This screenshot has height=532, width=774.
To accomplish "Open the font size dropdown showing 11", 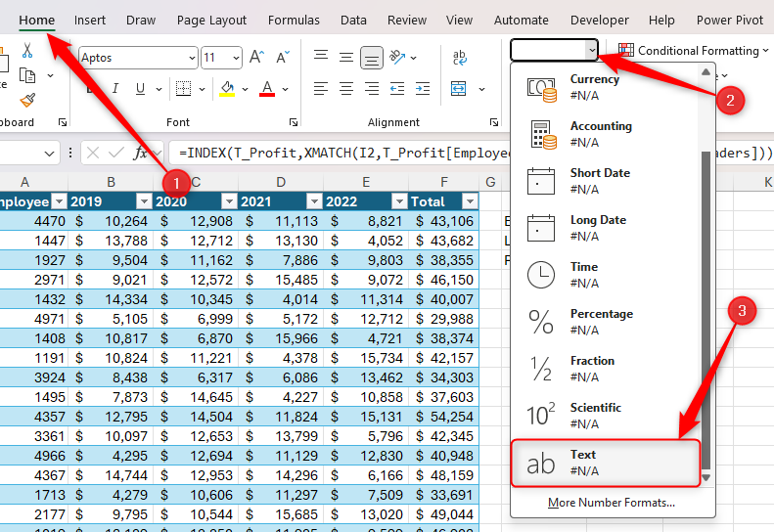I will point(235,58).
